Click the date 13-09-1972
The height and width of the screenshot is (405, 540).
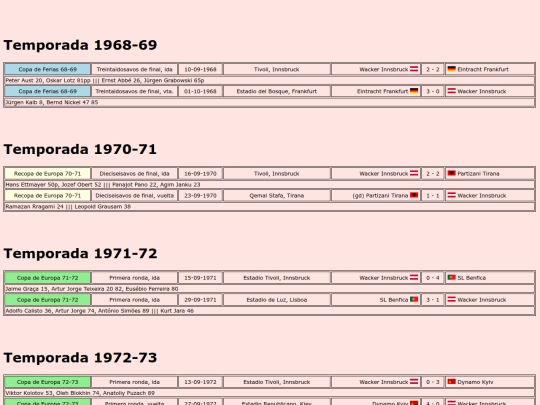(200, 382)
